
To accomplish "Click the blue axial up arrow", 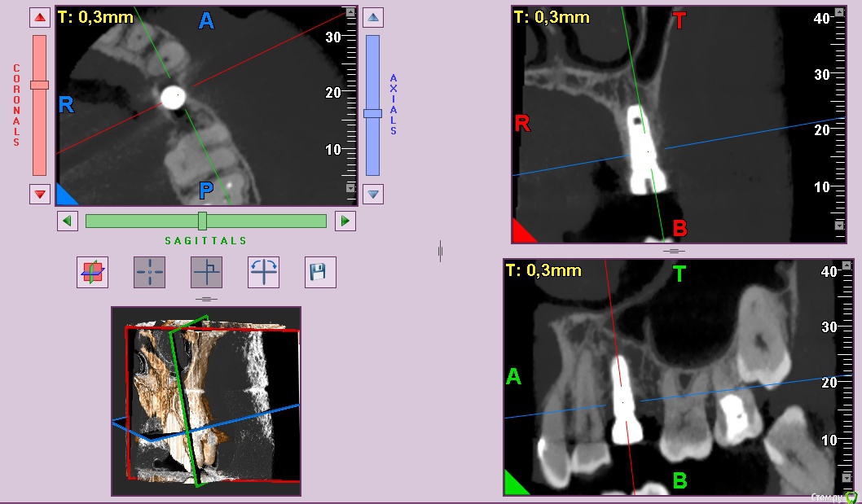I will [x=373, y=17].
